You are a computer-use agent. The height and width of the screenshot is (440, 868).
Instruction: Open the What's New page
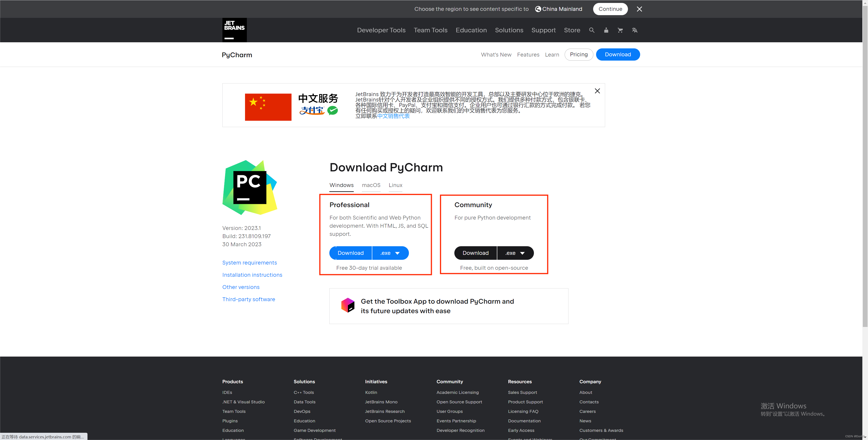(x=496, y=55)
